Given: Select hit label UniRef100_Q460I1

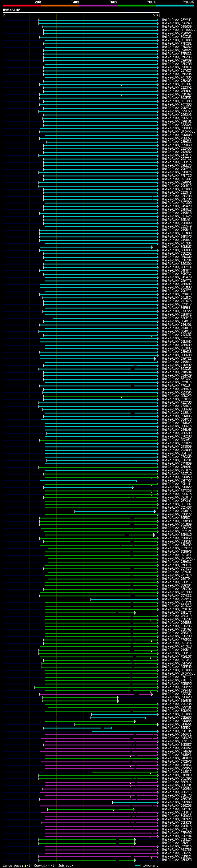Looking at the screenshot, I should point(177,734).
